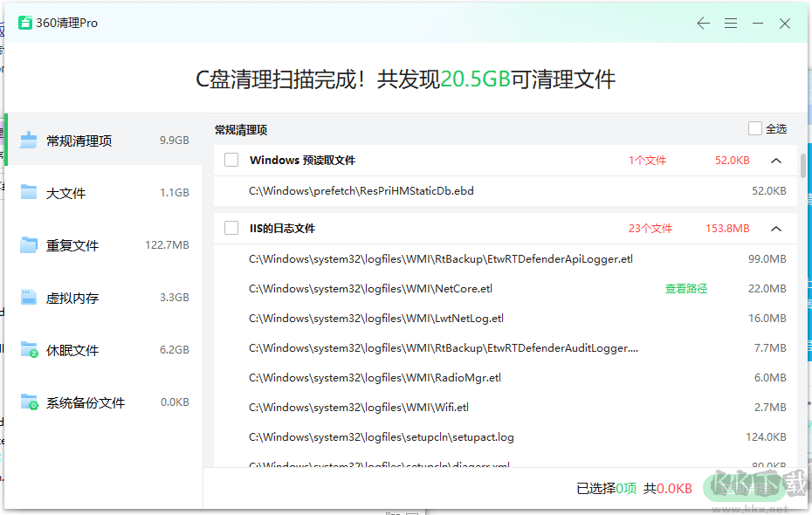Click the 大文件 folder icon

coord(29,192)
